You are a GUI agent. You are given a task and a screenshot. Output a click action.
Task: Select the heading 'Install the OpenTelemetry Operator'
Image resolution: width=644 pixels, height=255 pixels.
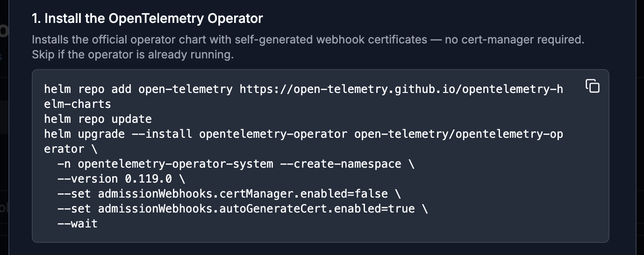click(x=147, y=19)
